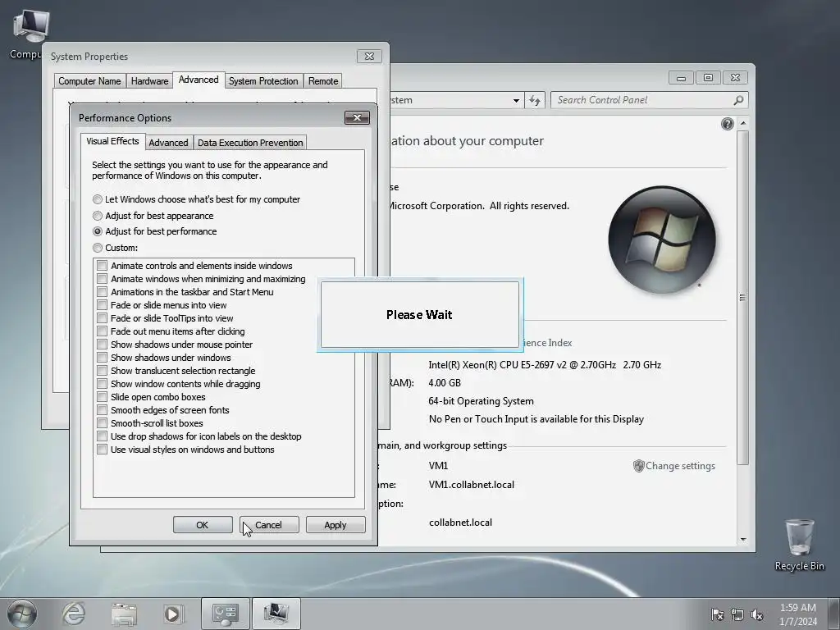Click the search magnifier in Control Panel

(738, 100)
